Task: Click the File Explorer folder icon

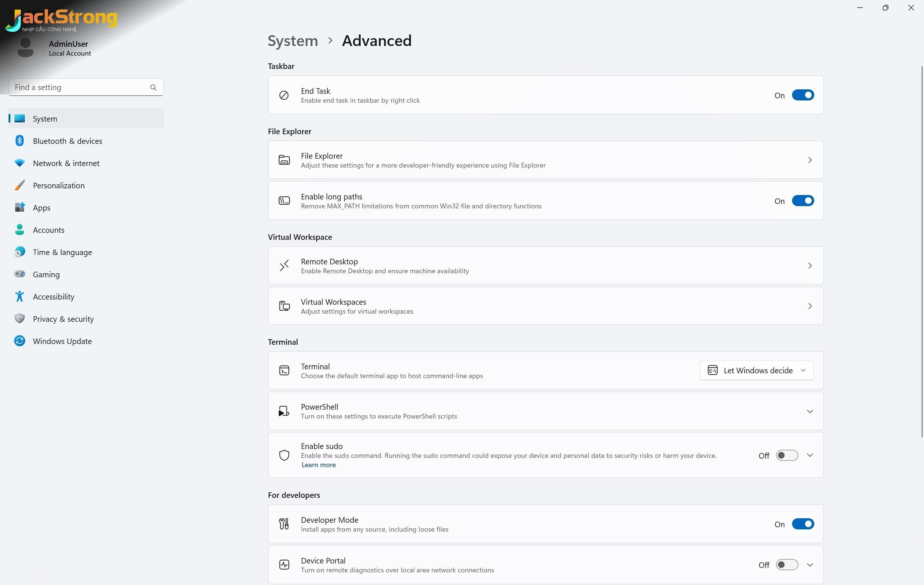Action: pyautogui.click(x=284, y=160)
